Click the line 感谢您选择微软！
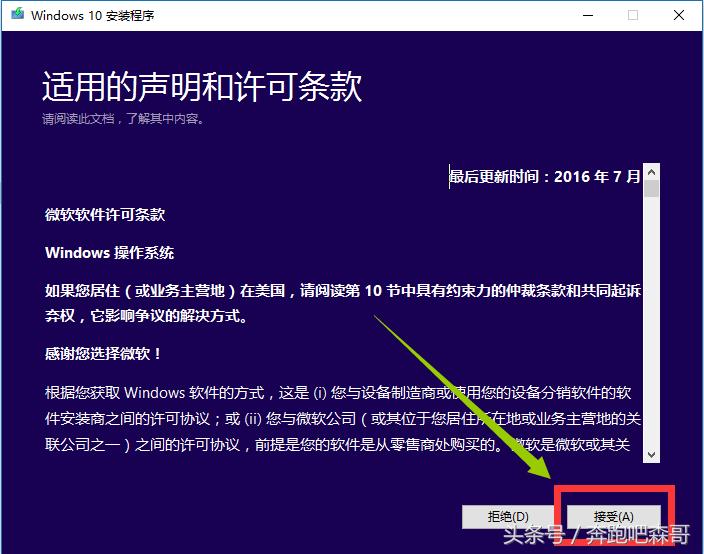 click(x=103, y=354)
